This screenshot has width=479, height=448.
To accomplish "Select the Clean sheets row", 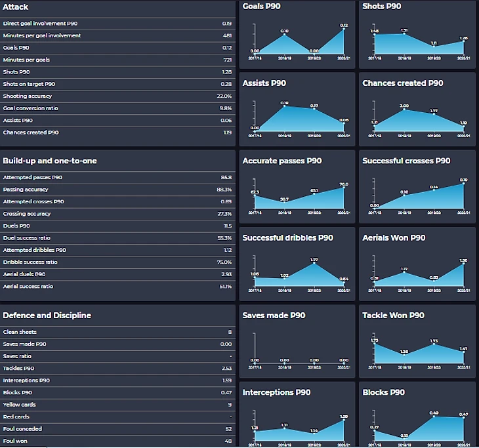I will coord(117,333).
